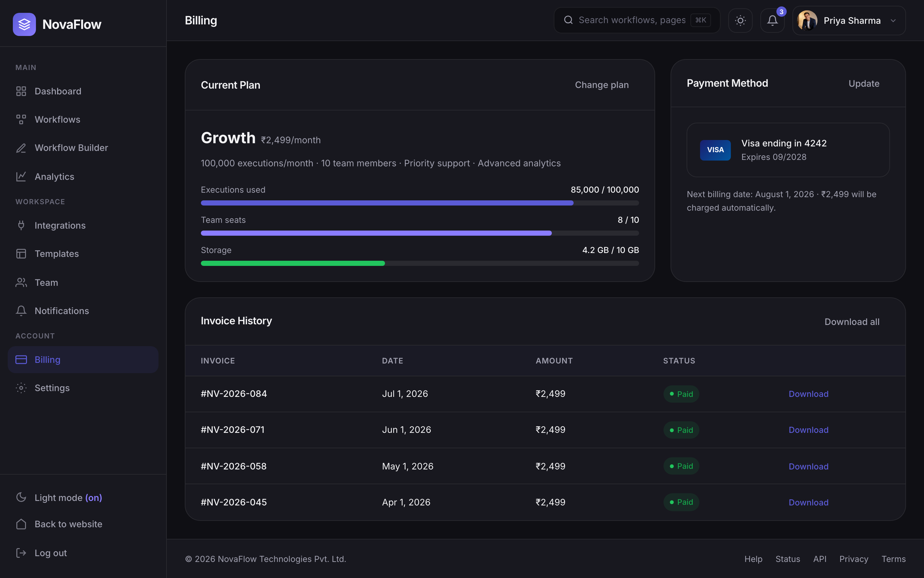Click the search magnifier icon
Screen dimensions: 924x578
(568, 20)
